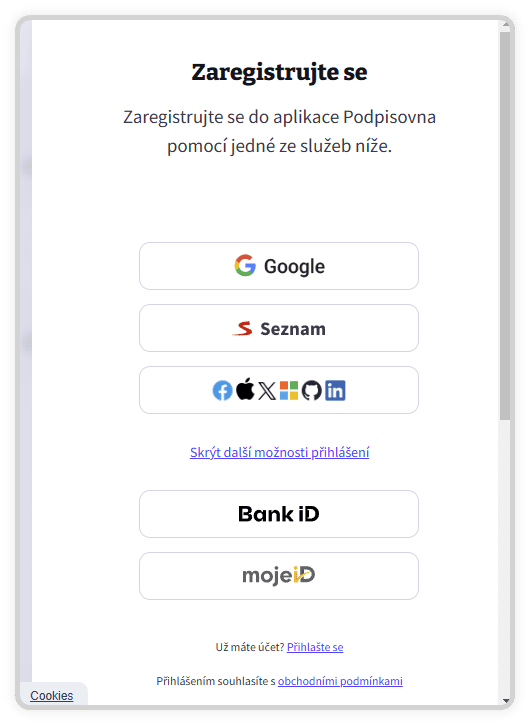
Task: Click the Google G logo
Action: (245, 265)
